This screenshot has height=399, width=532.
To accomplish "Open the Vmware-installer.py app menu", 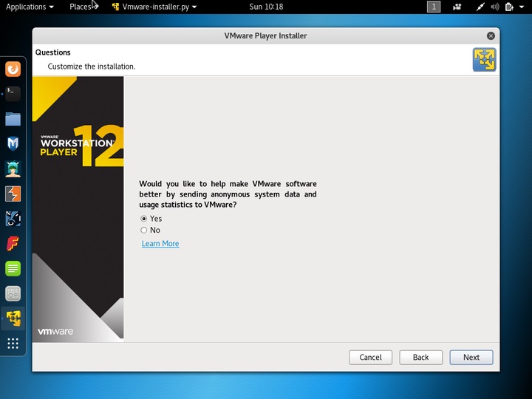I will pyautogui.click(x=154, y=7).
